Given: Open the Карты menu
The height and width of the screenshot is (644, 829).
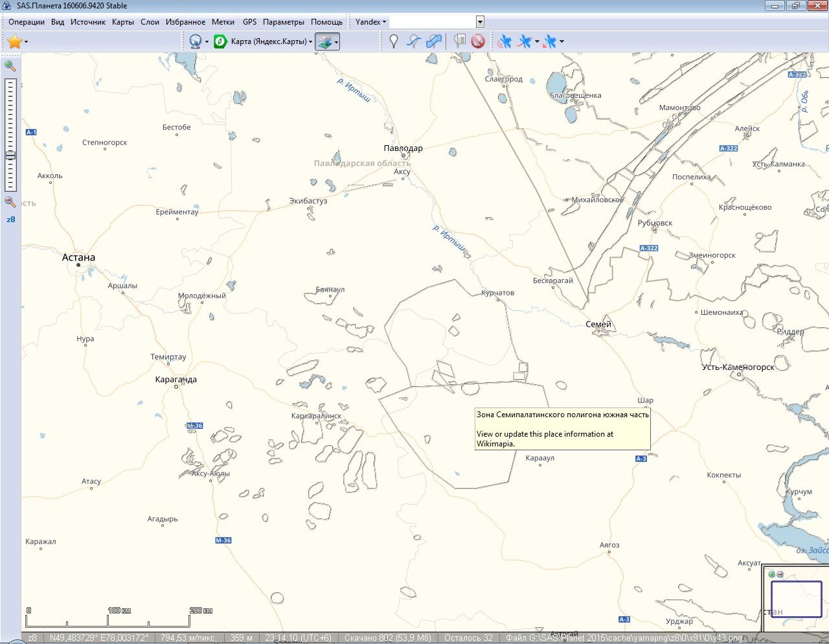Looking at the screenshot, I should 123,21.
